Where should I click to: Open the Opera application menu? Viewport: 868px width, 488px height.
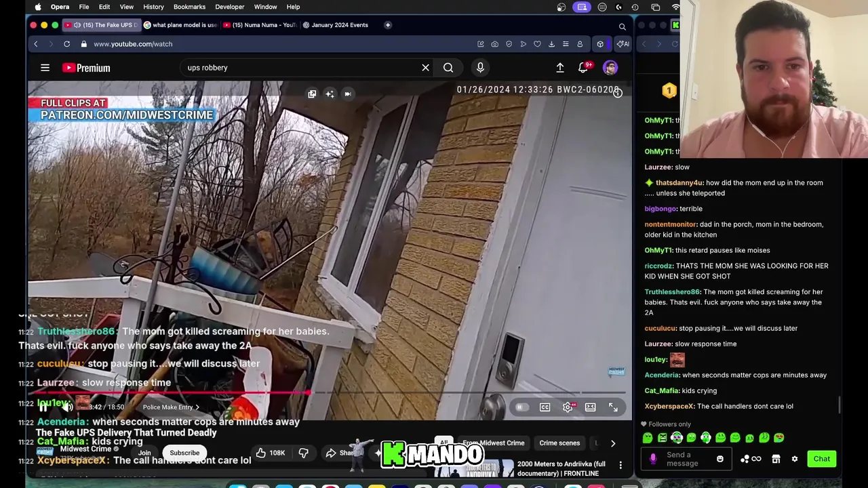[x=60, y=7]
